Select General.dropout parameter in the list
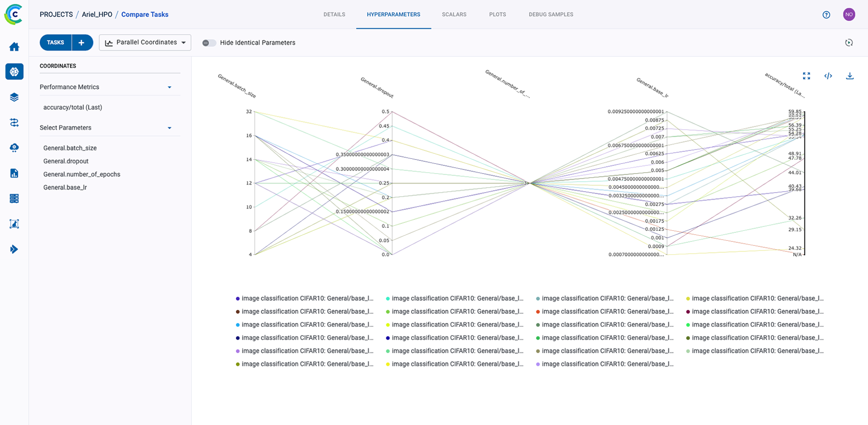 [66, 161]
